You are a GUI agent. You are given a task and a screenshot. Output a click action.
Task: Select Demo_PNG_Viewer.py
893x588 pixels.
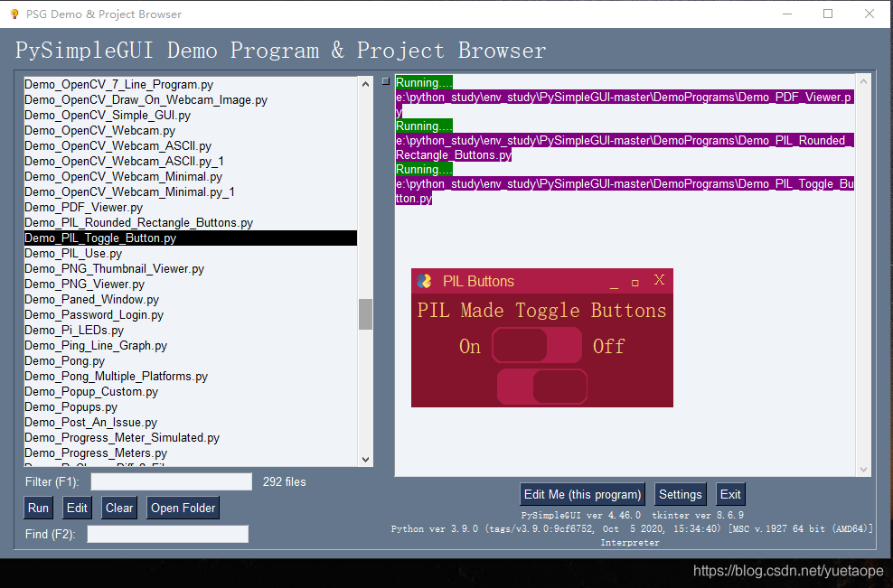[190, 284]
